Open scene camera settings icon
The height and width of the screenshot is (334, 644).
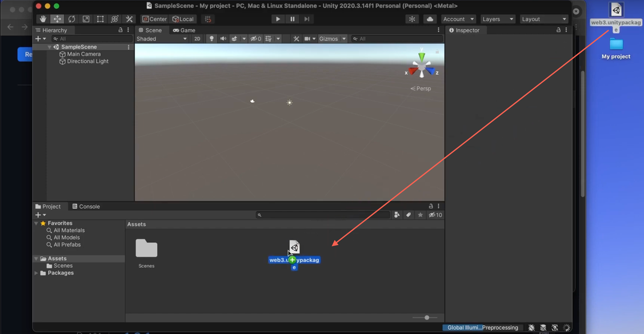(307, 39)
